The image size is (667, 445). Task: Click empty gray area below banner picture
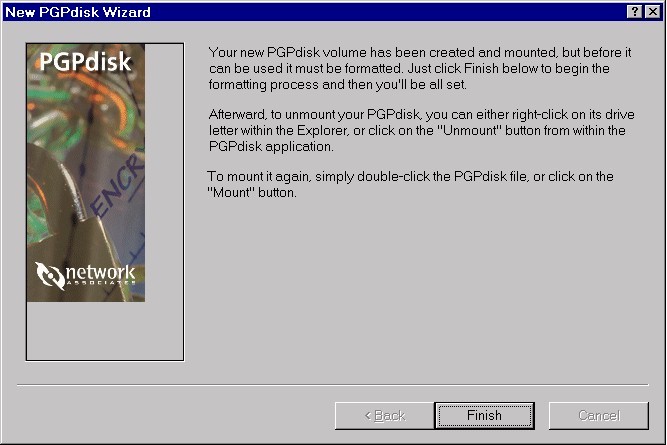point(105,331)
